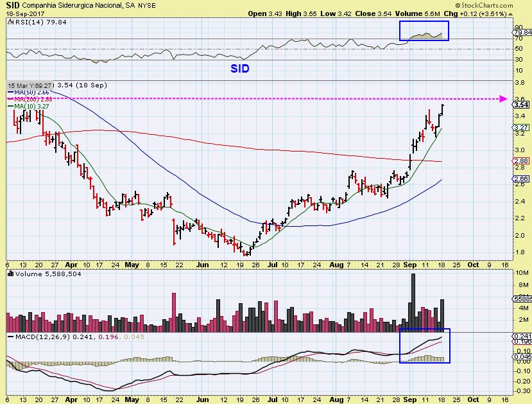Click the 2M label on volume scale
Viewport: 532px width, 404px height.
point(524,320)
